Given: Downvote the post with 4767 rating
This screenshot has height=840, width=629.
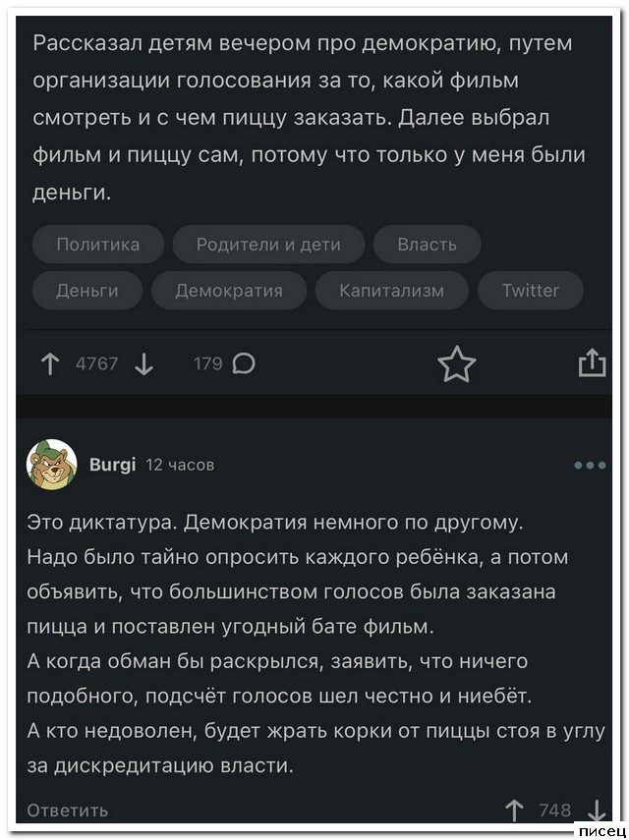Looking at the screenshot, I should tap(143, 364).
